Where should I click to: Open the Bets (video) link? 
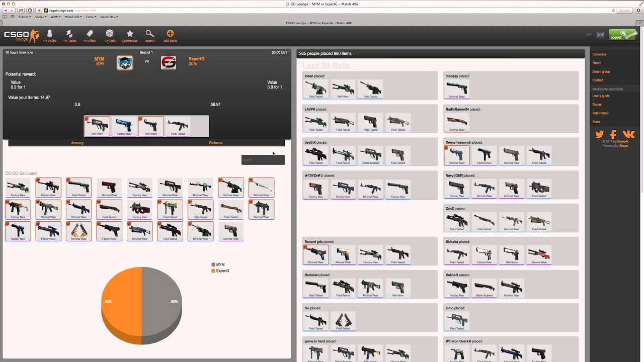point(600,113)
